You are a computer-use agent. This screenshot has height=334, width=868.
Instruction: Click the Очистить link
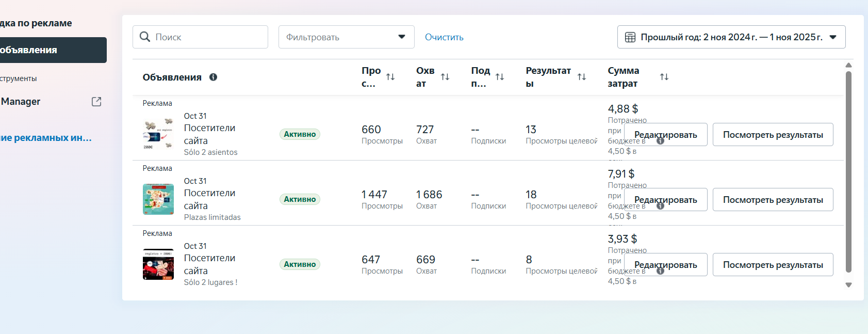tap(444, 37)
